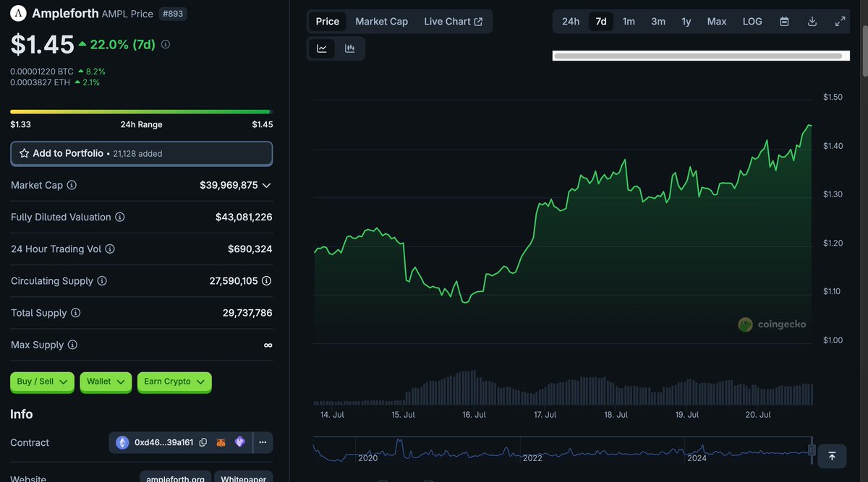This screenshot has height=482, width=868.
Task: Click the $1.45 current price text
Action: (x=43, y=45)
